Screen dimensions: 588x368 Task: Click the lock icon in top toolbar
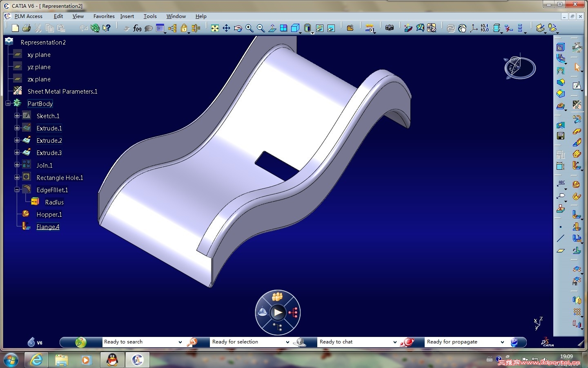point(184,28)
